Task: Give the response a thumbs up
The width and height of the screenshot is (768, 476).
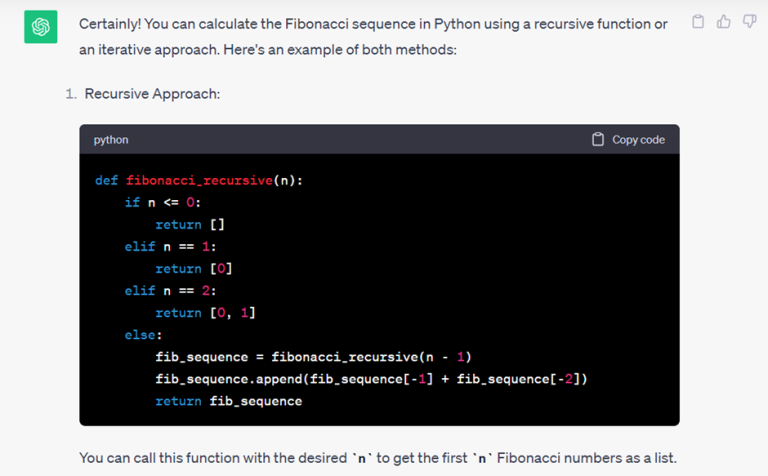Action: pos(724,21)
